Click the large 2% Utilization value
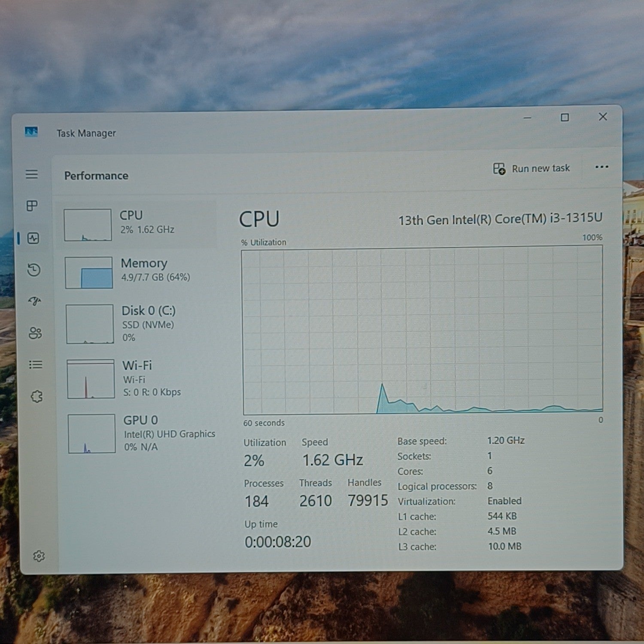The width and height of the screenshot is (644, 644). click(254, 461)
